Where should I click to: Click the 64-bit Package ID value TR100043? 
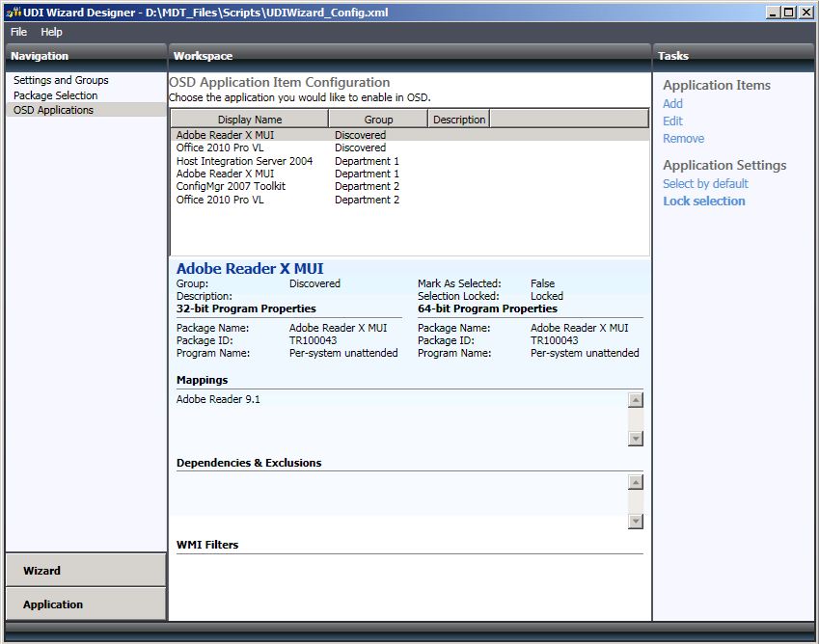pos(554,340)
